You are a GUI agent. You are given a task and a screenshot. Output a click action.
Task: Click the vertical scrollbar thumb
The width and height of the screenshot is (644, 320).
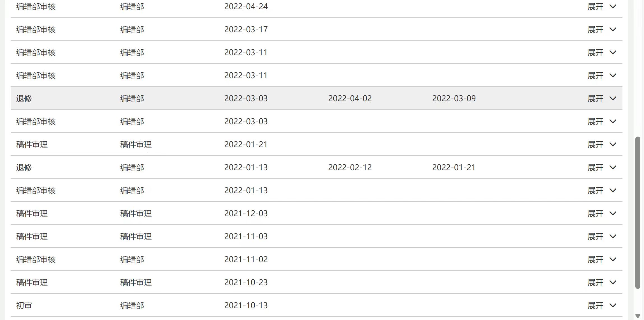[x=638, y=212]
